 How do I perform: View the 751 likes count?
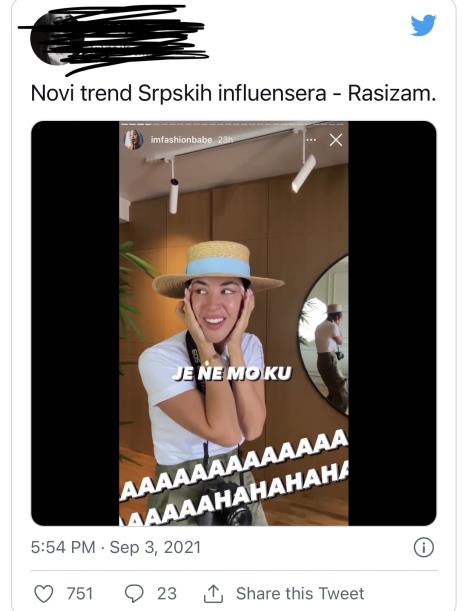(80, 593)
